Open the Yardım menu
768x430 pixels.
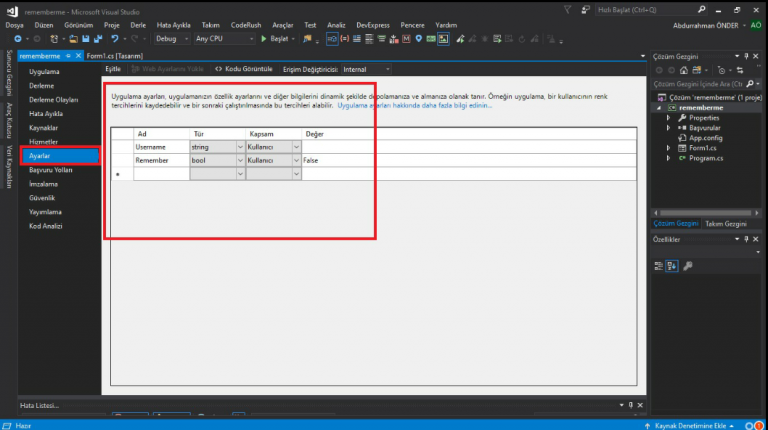pos(446,25)
